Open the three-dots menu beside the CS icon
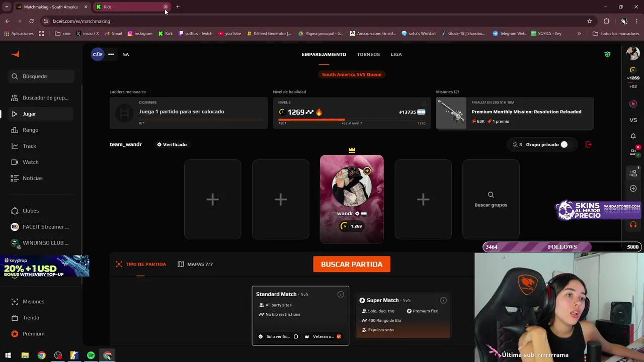The width and height of the screenshot is (644, 362). click(111, 54)
